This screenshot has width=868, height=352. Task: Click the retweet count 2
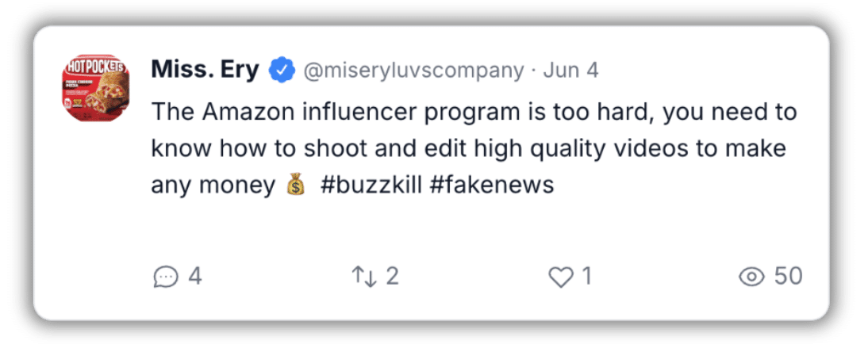click(392, 276)
